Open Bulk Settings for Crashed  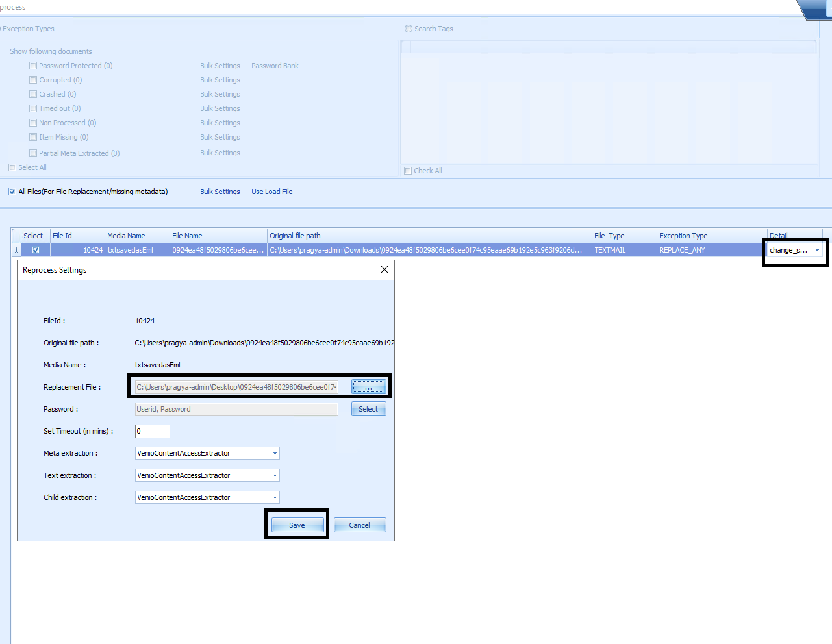(x=220, y=94)
